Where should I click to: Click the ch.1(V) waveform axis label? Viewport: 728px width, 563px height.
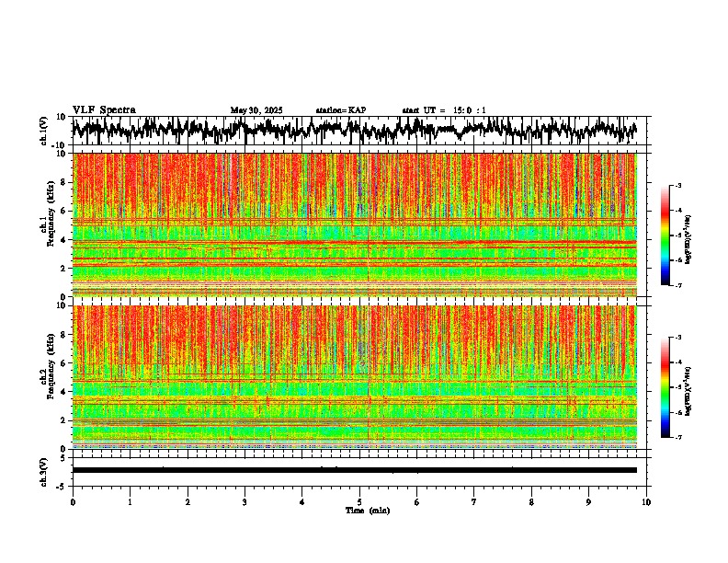(44, 131)
